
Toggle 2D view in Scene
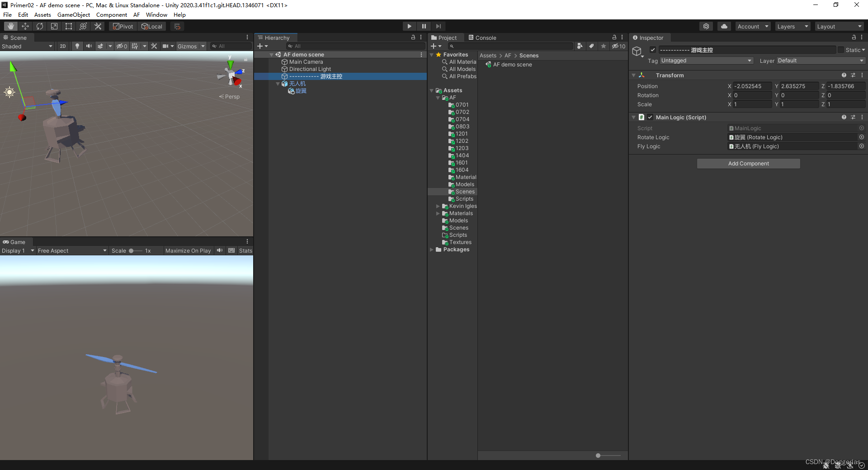63,46
